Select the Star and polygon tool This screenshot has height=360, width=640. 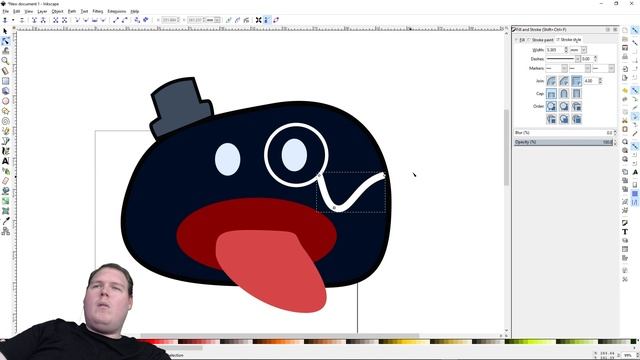click(5, 111)
